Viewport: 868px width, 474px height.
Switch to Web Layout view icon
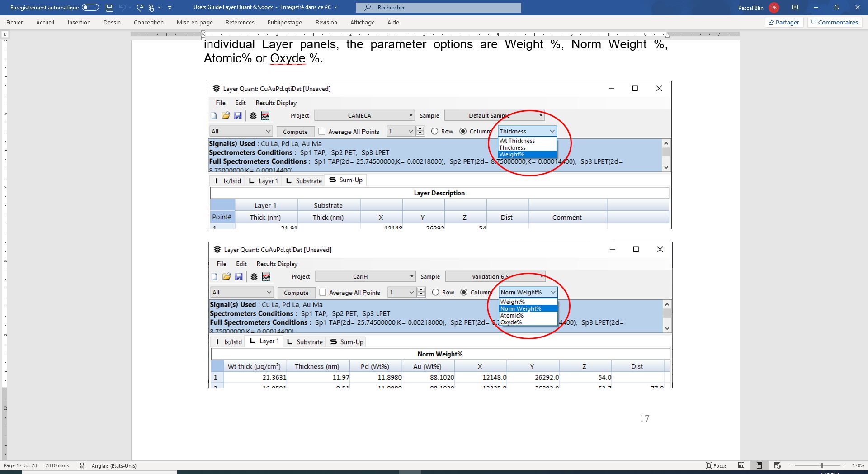[x=777, y=465]
